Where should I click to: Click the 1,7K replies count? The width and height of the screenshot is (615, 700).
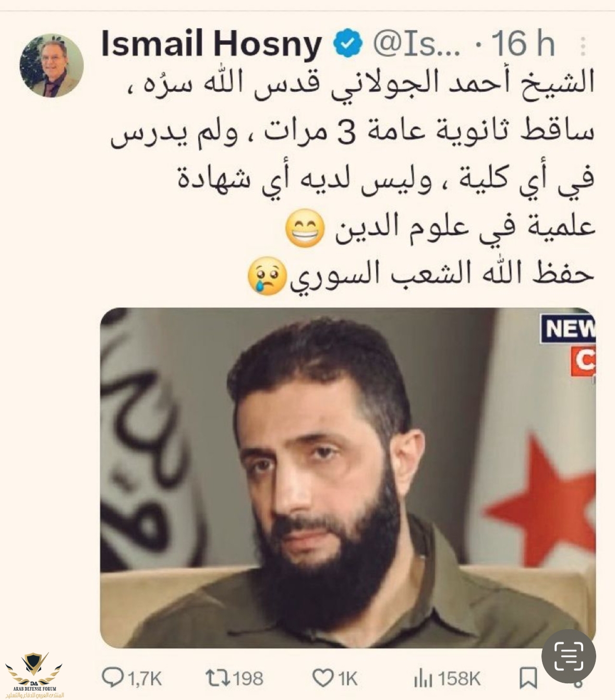pyautogui.click(x=144, y=679)
